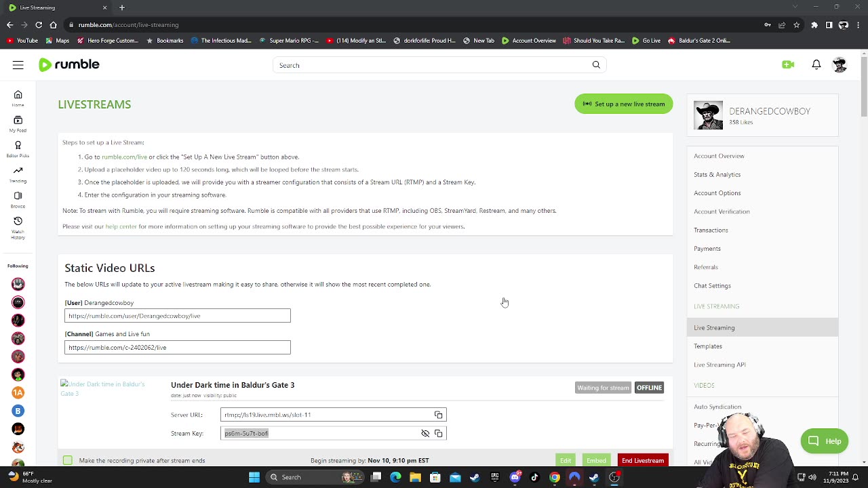Open the Rumble hamburger menu
The height and width of the screenshot is (488, 868).
[18, 65]
